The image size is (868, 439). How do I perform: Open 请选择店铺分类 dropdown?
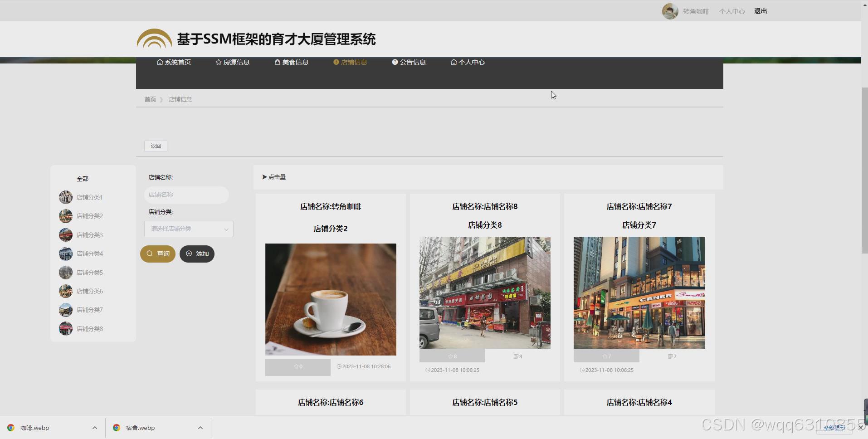[x=189, y=229]
